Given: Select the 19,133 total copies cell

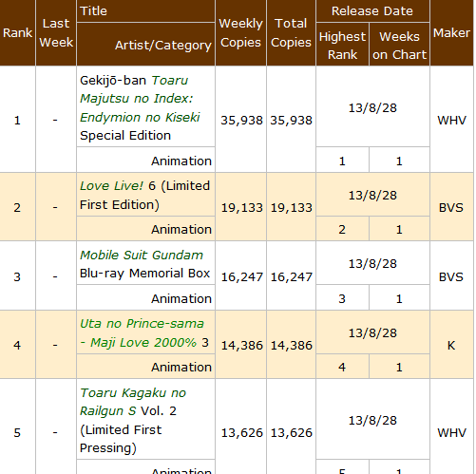Looking at the screenshot, I should 291,207.
